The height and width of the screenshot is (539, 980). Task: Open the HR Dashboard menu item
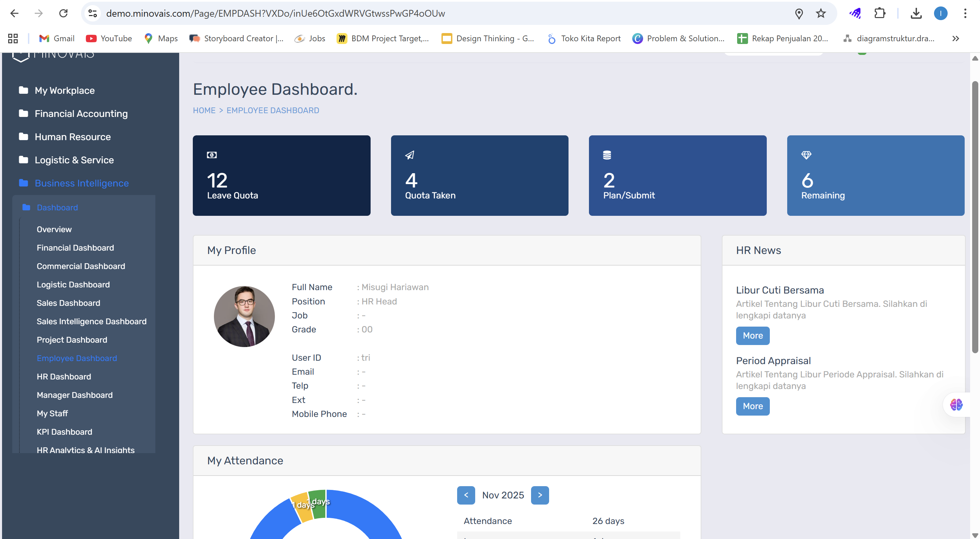click(x=64, y=376)
